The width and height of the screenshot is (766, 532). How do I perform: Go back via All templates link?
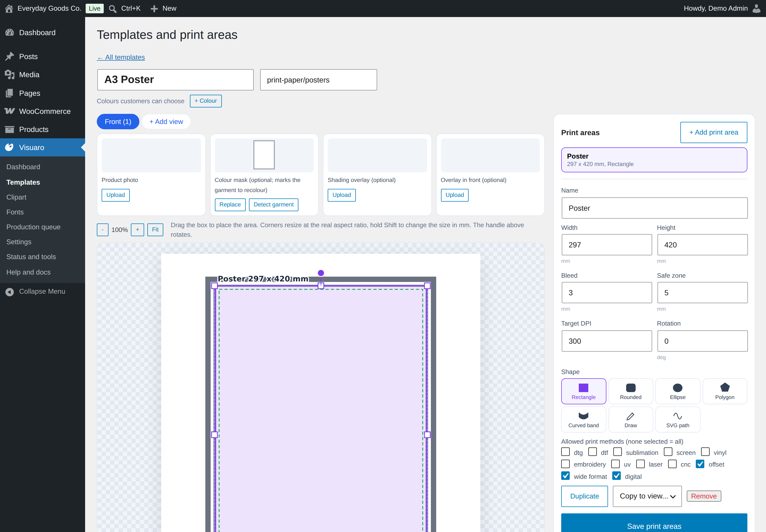(x=121, y=57)
